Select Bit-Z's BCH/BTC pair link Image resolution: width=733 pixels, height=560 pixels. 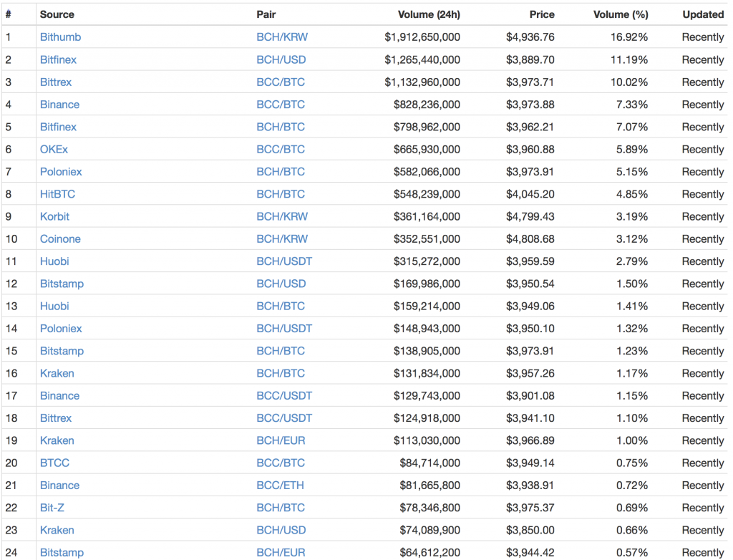[x=281, y=508]
